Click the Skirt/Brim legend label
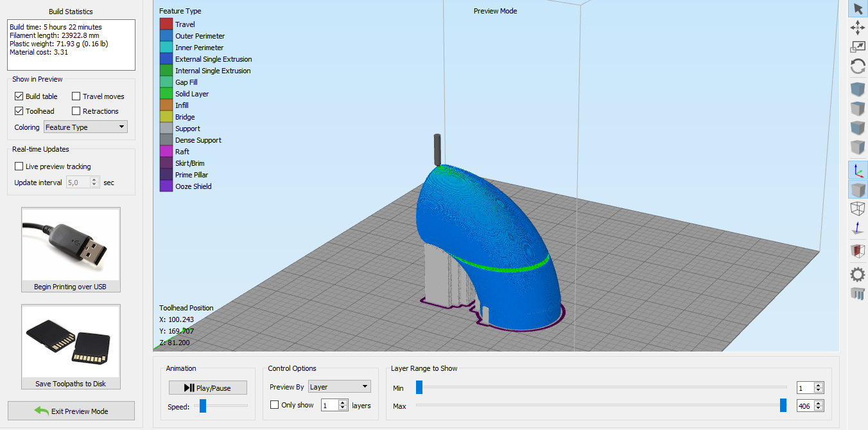 pos(190,163)
